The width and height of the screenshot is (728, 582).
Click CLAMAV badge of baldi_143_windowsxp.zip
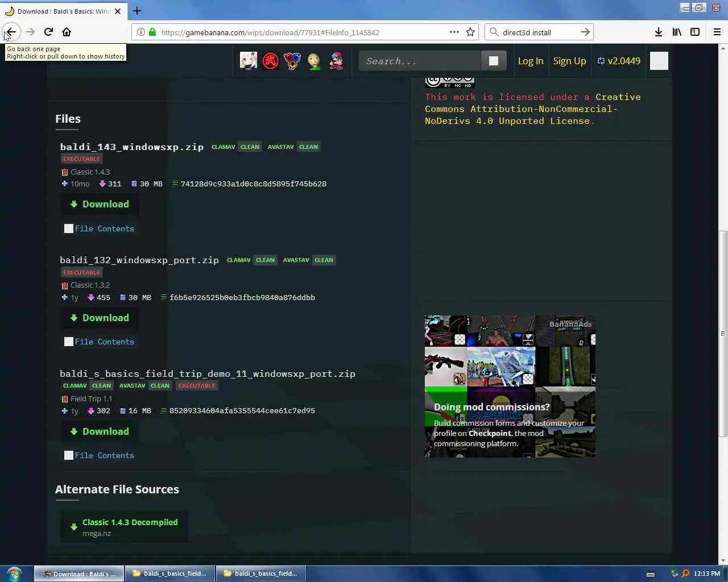223,147
